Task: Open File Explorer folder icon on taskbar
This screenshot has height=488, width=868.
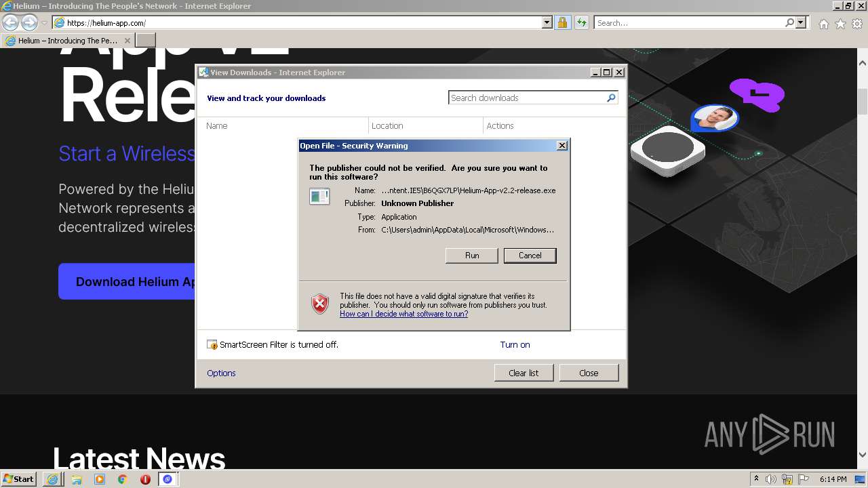Action: pyautogui.click(x=77, y=479)
